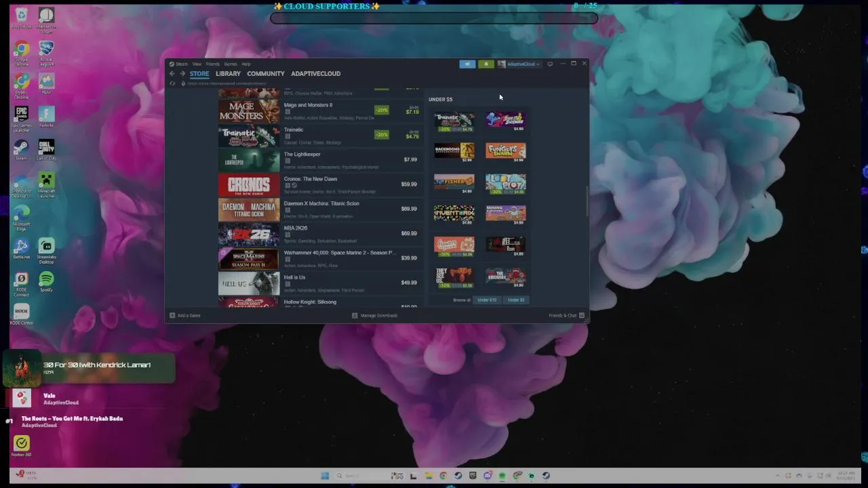Open the Help menu
Image resolution: width=868 pixels, height=488 pixels.
coord(246,64)
